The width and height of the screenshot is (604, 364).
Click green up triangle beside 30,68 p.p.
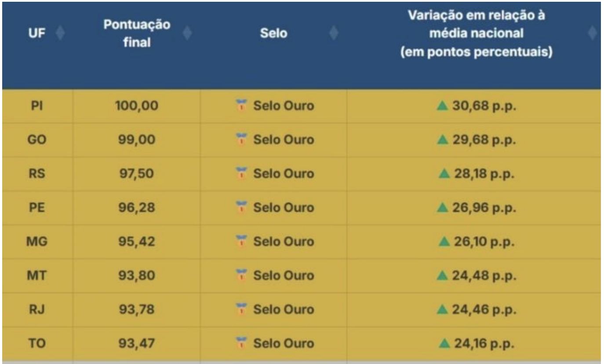coord(442,106)
